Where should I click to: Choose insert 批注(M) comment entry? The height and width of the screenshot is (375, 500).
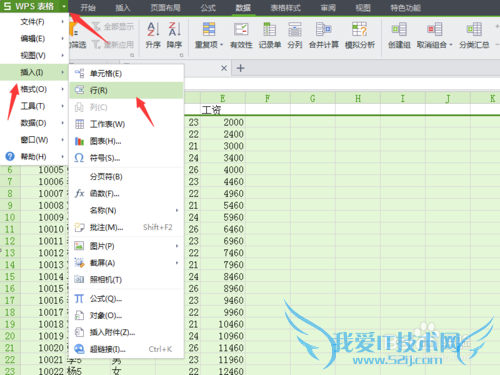click(x=127, y=227)
